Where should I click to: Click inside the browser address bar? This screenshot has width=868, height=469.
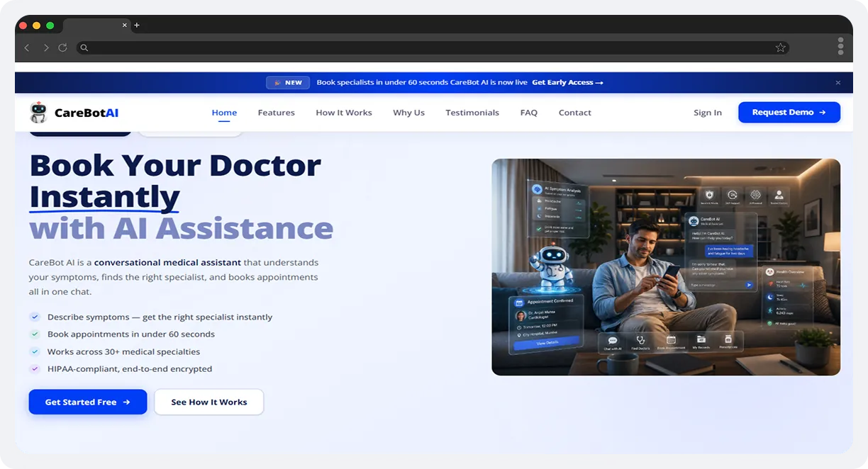tap(433, 47)
